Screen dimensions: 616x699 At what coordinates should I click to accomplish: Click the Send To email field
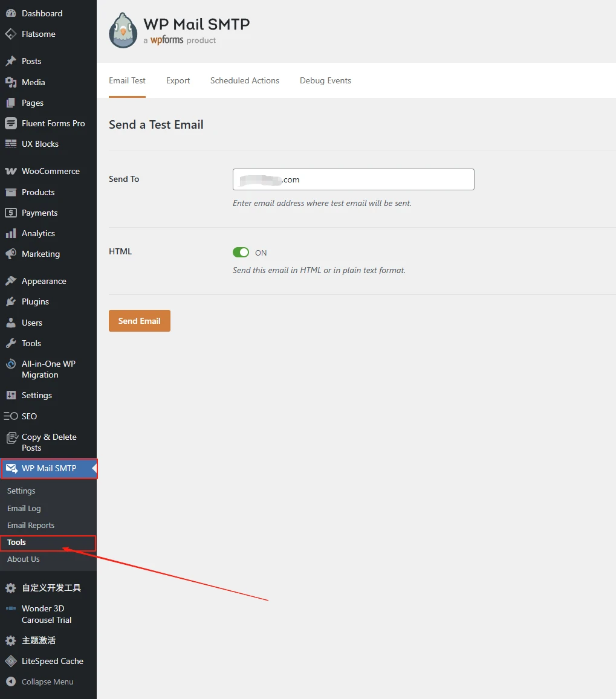pos(353,179)
